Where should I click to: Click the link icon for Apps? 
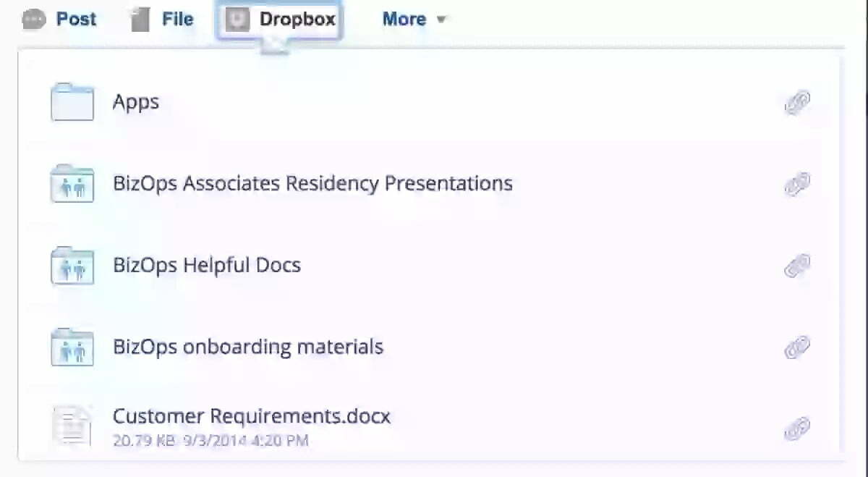[797, 103]
